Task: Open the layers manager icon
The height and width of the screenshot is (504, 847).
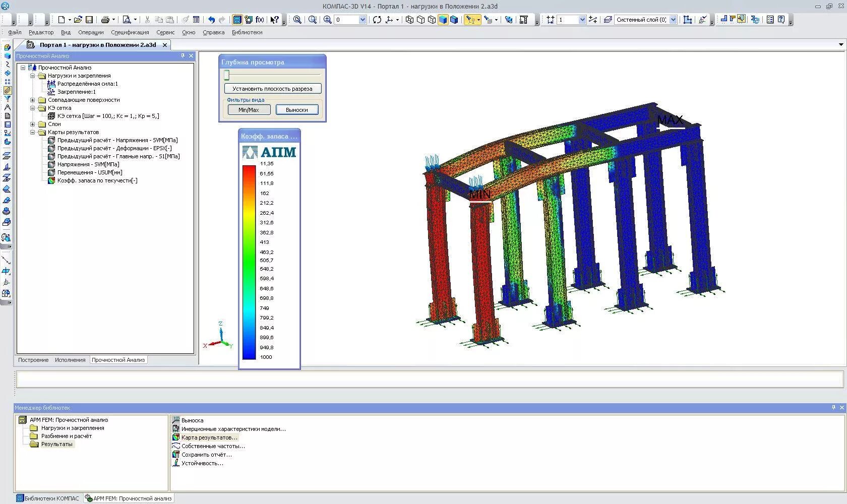Action: click(x=608, y=20)
